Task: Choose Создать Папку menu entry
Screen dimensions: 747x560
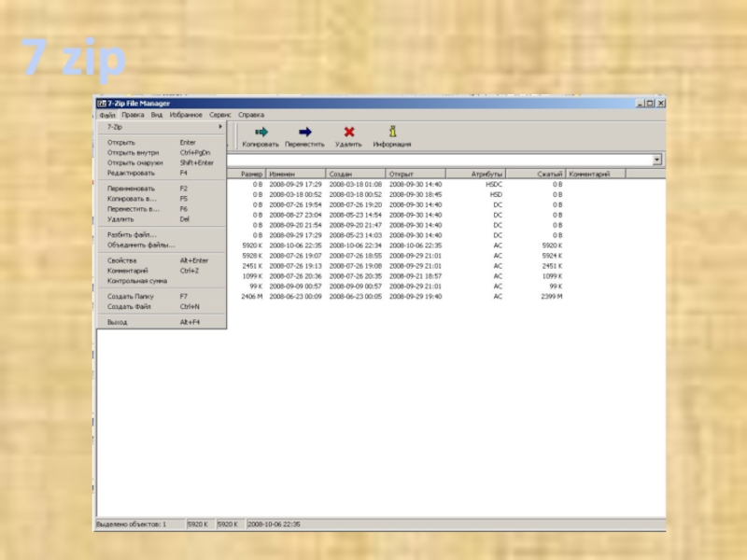Action: [x=162, y=296]
